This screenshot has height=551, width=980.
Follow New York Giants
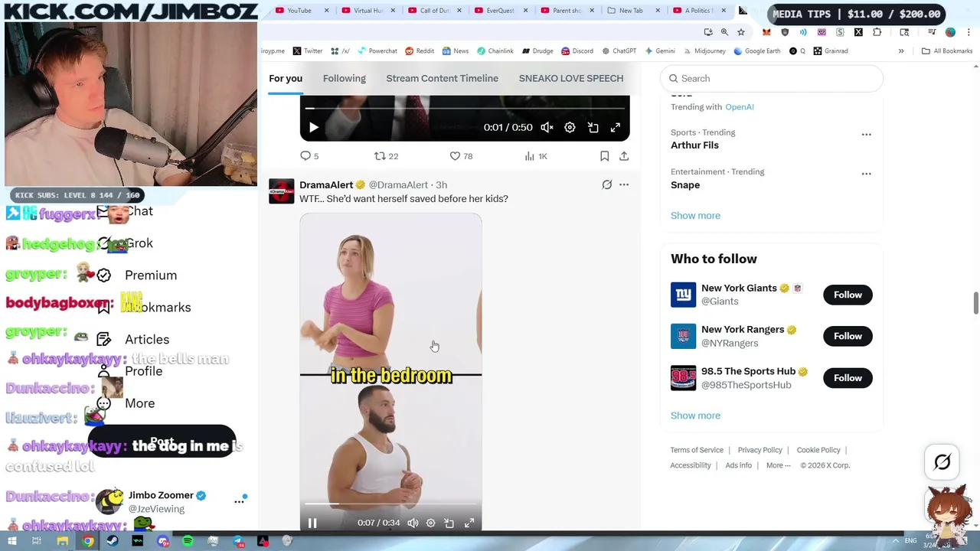tap(848, 295)
